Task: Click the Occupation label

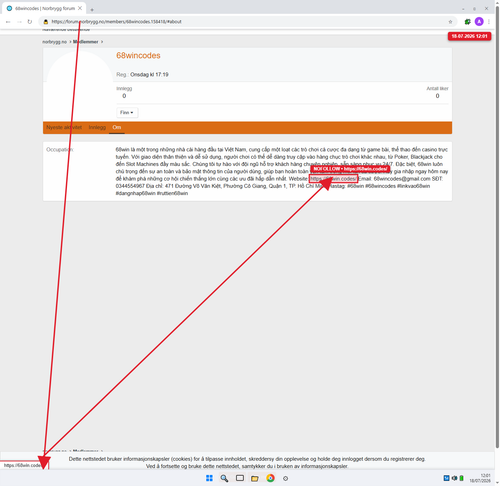Action: click(x=60, y=149)
